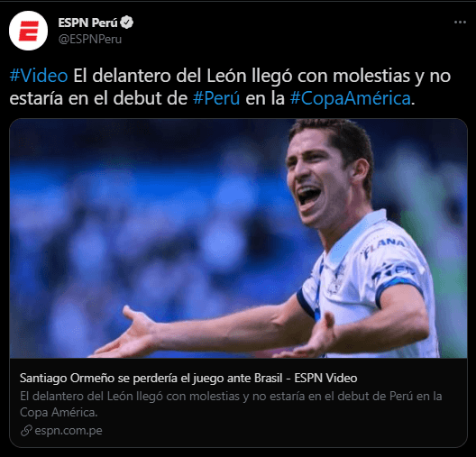The image size is (476, 457).
Task: Click the card description starting 'El delantero del León'
Action: tap(231, 404)
